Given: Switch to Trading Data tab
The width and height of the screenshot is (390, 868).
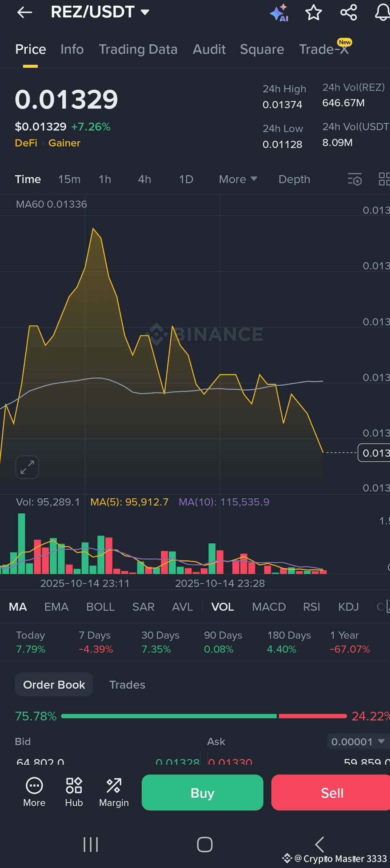Looking at the screenshot, I should (x=138, y=49).
